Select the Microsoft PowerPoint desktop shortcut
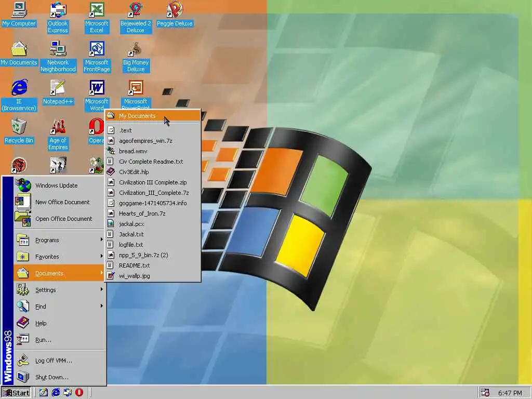 tap(136, 94)
